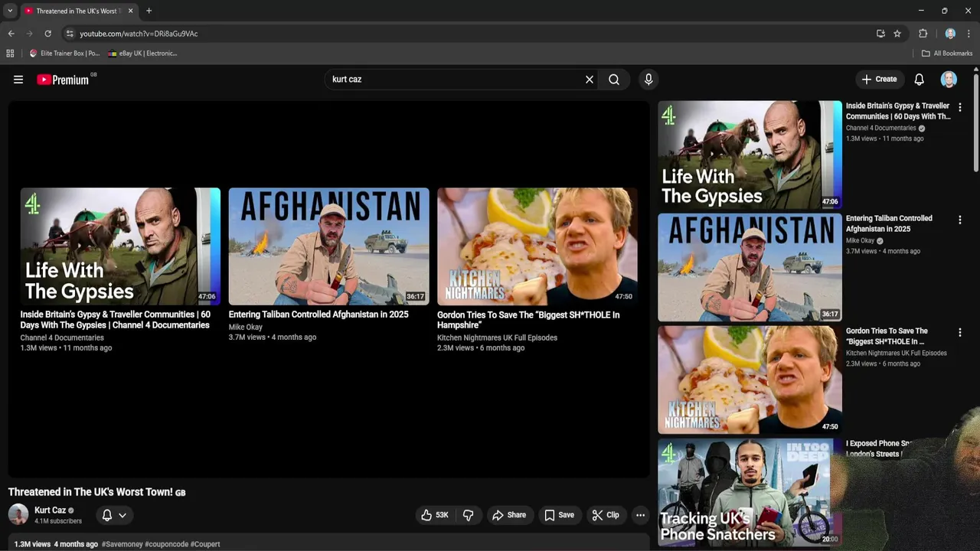This screenshot has width=980, height=551.
Task: Start voice search with microphone icon
Action: [x=648, y=80]
